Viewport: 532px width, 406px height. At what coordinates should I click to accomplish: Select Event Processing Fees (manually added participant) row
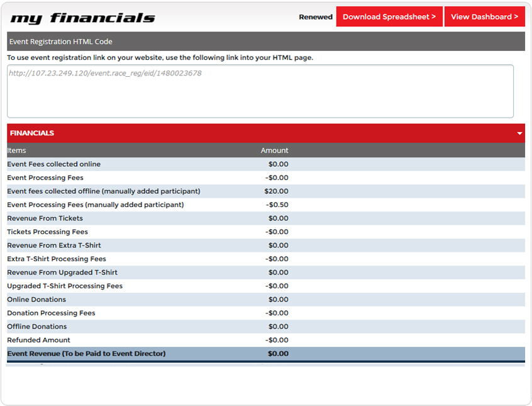96,205
